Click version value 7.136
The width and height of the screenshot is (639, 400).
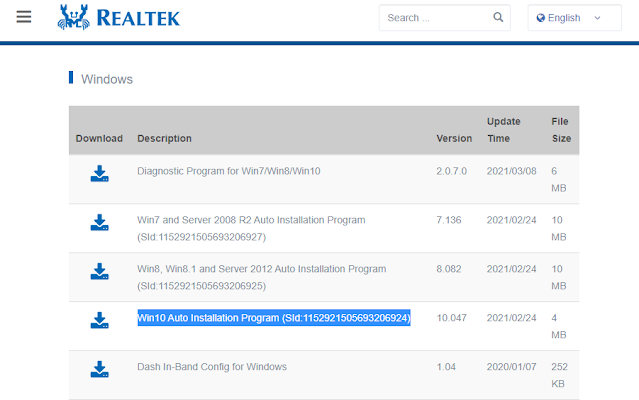pos(449,220)
